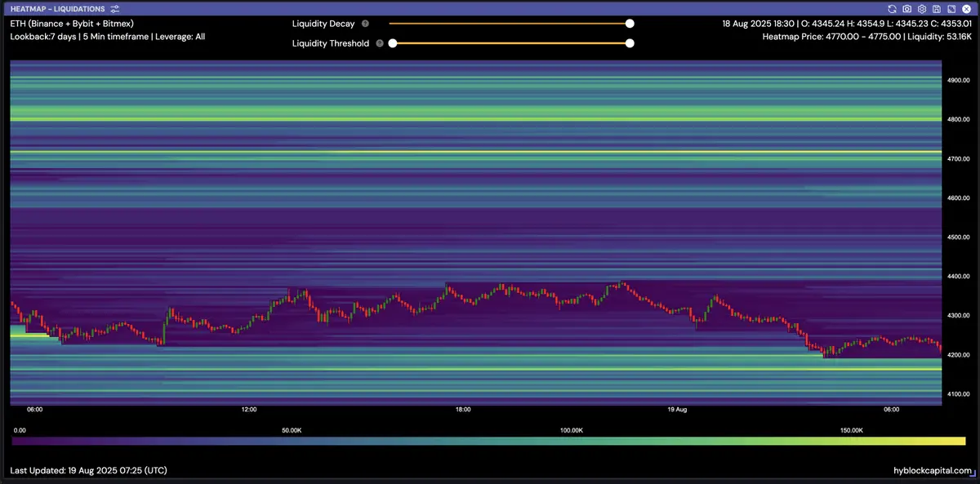Click the '19 Aug' time axis label

(677, 410)
